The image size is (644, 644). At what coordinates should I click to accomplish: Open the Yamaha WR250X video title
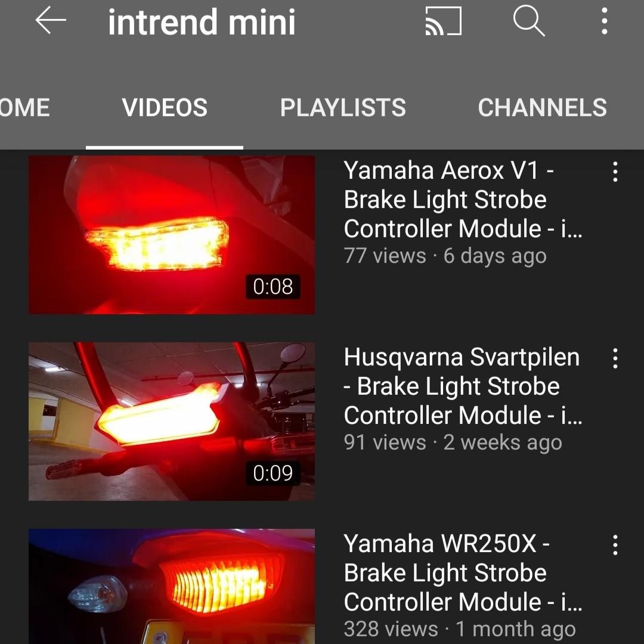coord(463,572)
